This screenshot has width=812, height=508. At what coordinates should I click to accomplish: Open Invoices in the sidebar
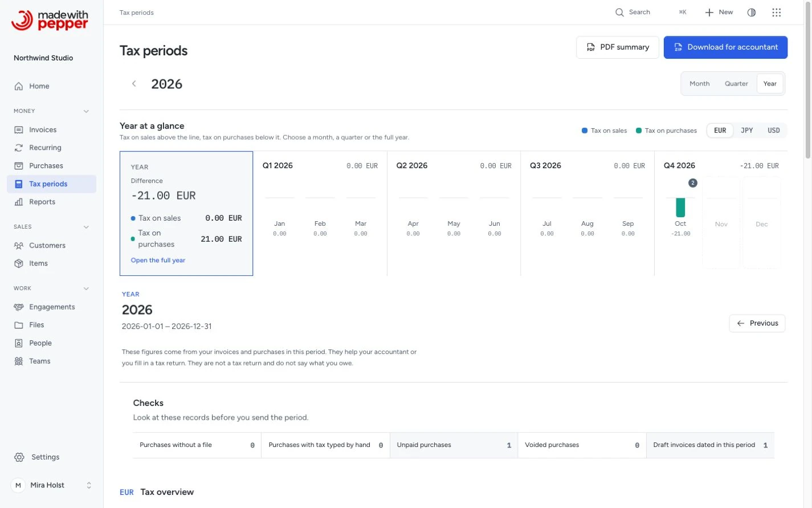tap(51, 130)
